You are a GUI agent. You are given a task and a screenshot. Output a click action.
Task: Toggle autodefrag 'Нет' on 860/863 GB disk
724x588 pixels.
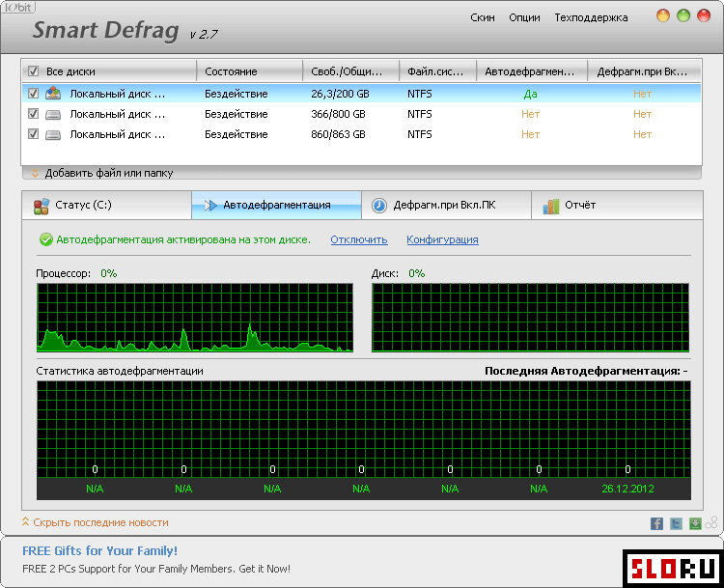531,134
